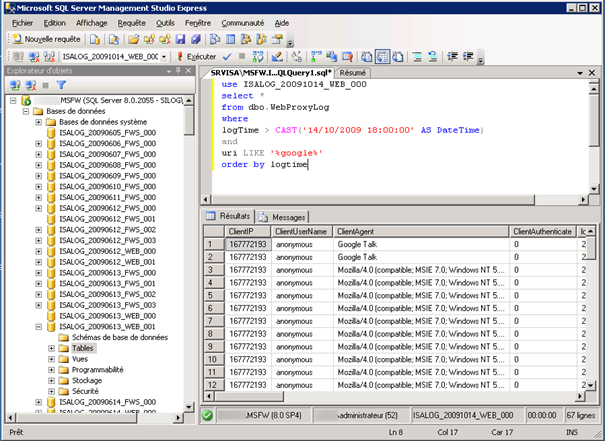Click the ClientUserName column header

[302, 231]
